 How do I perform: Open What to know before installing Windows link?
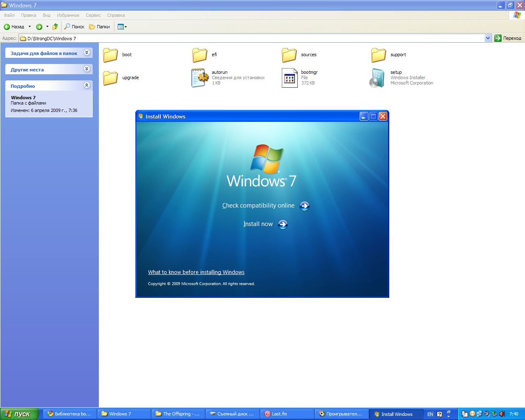pos(196,272)
